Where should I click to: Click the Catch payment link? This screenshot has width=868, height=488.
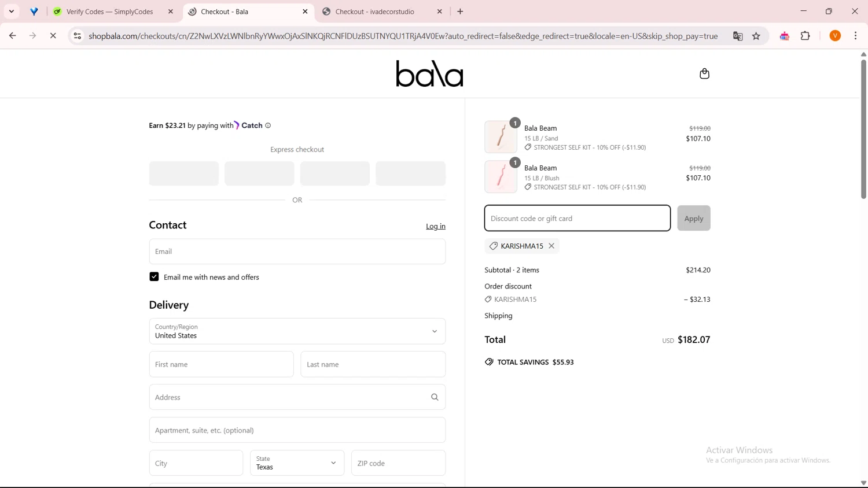tap(248, 125)
